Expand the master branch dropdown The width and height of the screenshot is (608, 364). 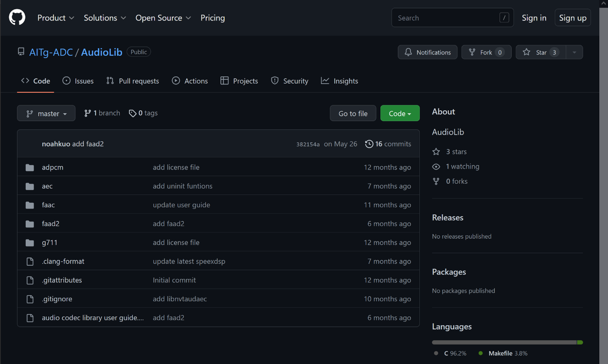(x=46, y=114)
